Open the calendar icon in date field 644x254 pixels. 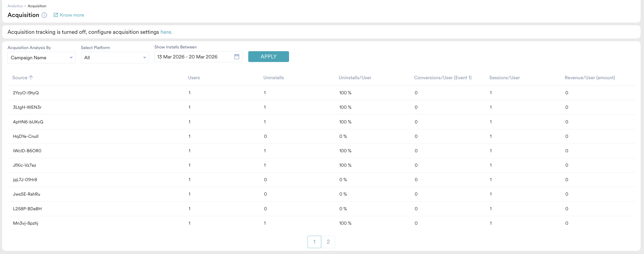coord(237,57)
